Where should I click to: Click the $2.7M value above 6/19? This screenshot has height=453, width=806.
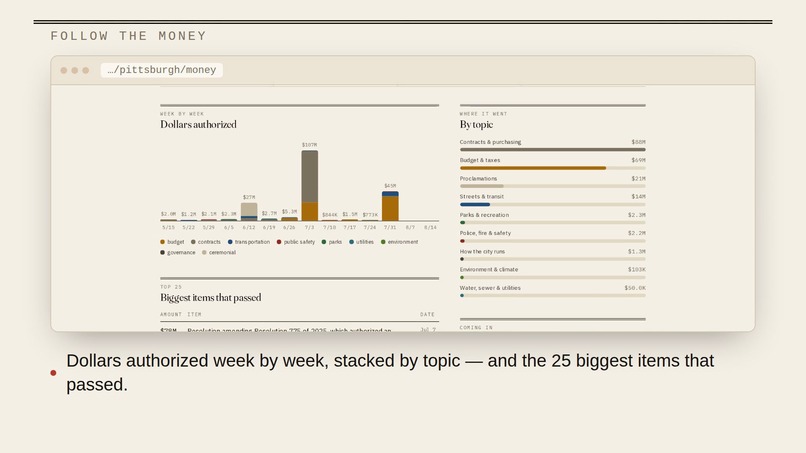269,213
